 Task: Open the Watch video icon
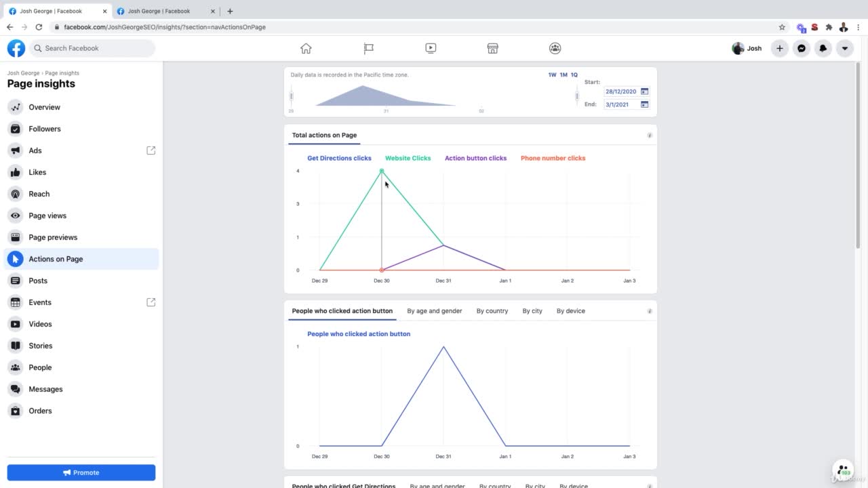click(431, 48)
